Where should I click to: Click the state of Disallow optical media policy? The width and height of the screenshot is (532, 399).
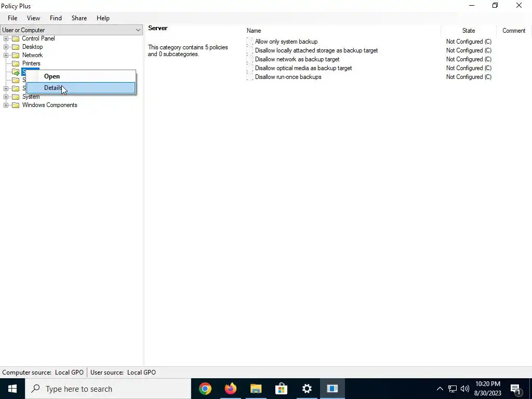[469, 68]
